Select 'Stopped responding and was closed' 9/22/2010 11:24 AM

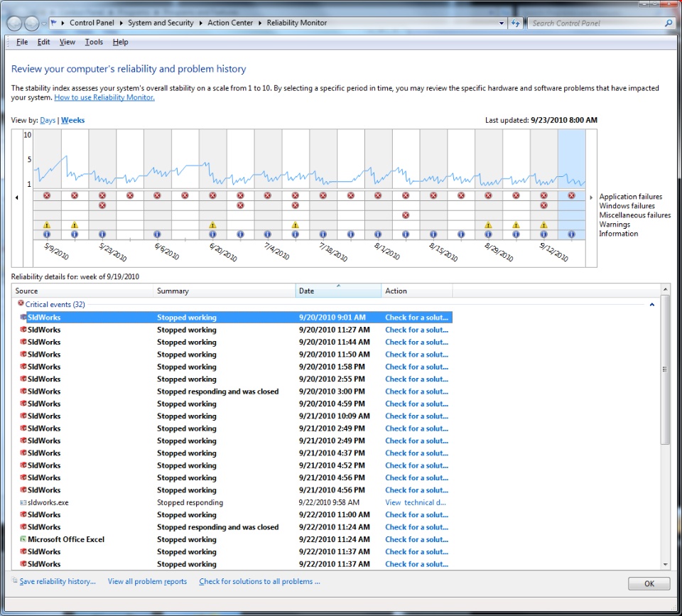point(218,527)
